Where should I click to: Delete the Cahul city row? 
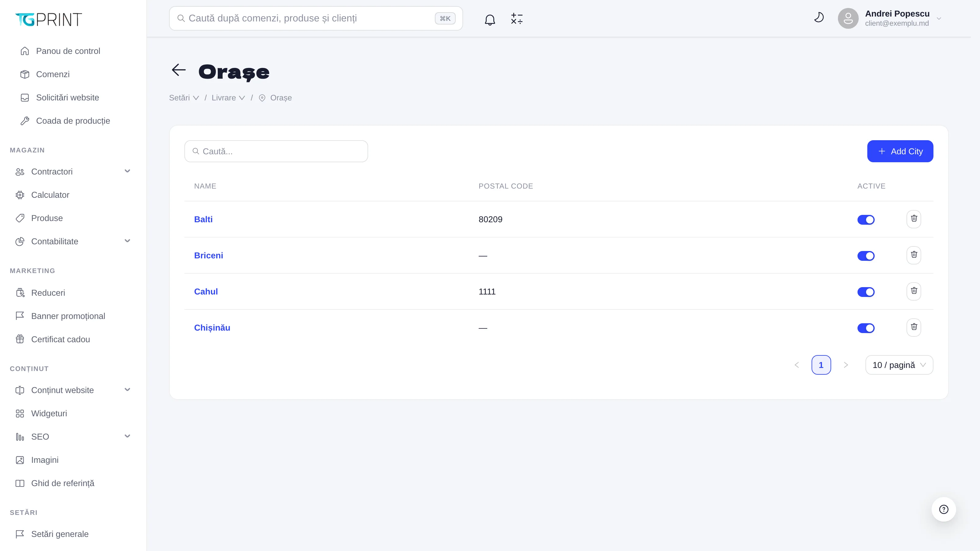914,291
